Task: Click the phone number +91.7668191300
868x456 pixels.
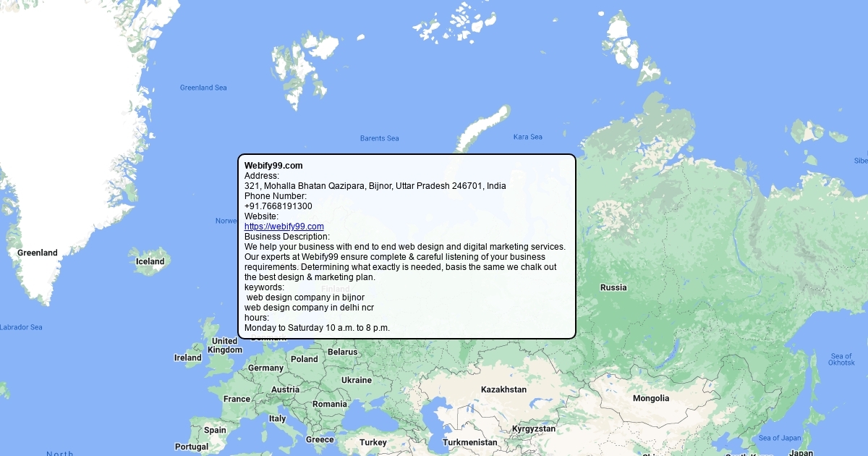Action: (278, 206)
